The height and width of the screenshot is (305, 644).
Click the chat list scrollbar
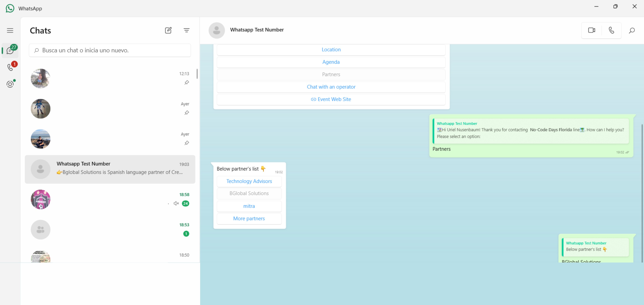(197, 74)
